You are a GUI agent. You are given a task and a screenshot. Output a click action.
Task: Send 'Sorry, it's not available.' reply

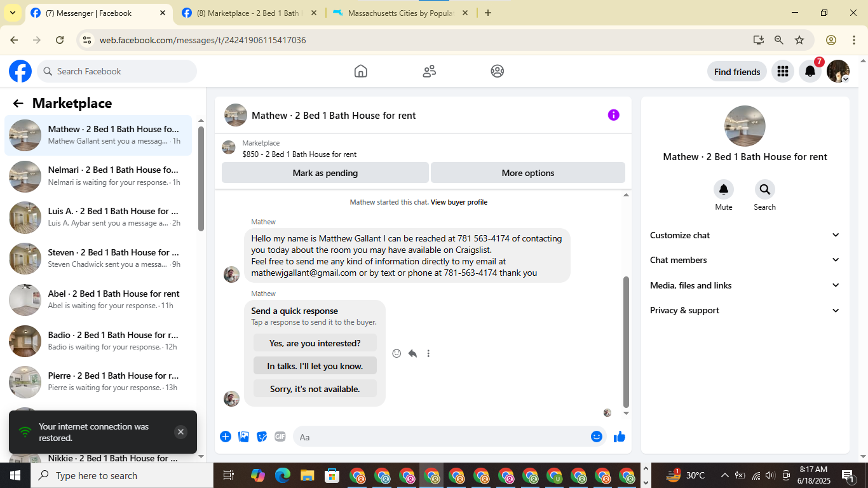coord(315,389)
